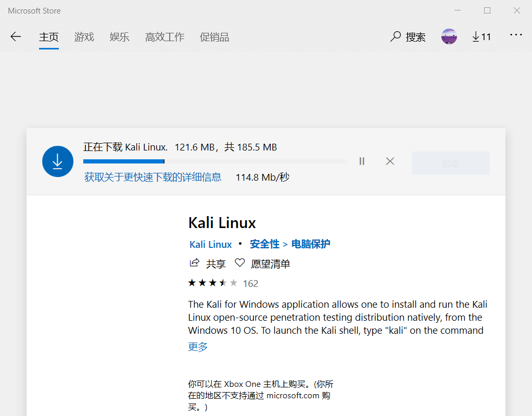Click the 162 ratings count
This screenshot has height=416, width=532.
[x=250, y=283]
